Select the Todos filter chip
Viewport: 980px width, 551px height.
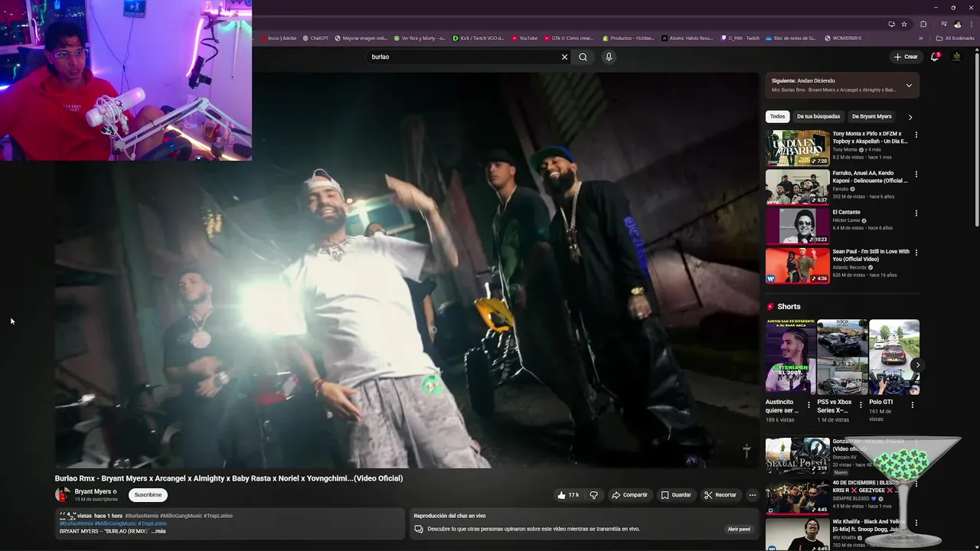point(777,116)
